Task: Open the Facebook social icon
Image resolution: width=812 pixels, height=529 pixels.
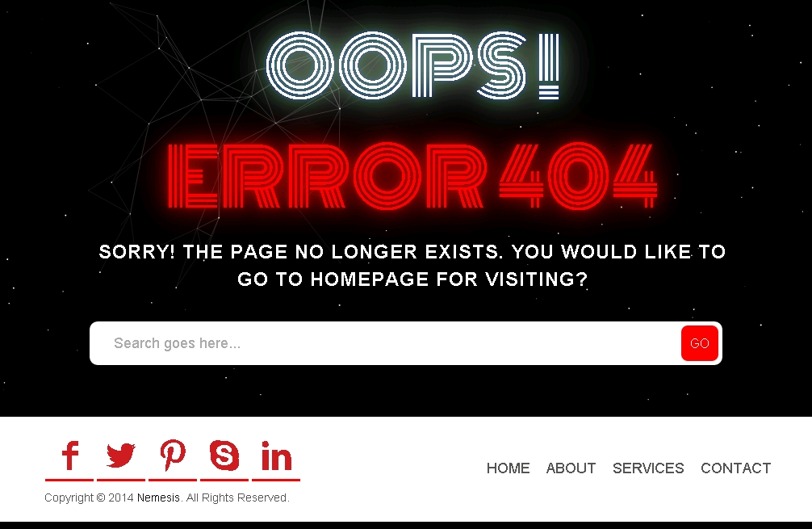Action: (x=69, y=456)
